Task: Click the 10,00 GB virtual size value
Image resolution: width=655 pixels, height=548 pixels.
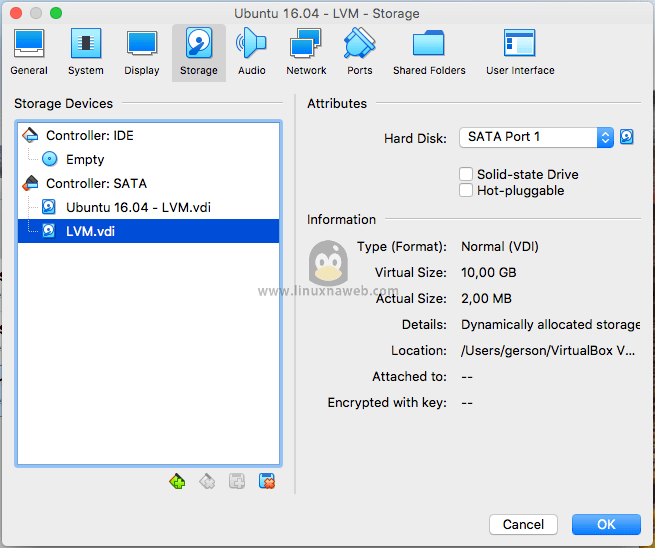Action: click(x=489, y=272)
